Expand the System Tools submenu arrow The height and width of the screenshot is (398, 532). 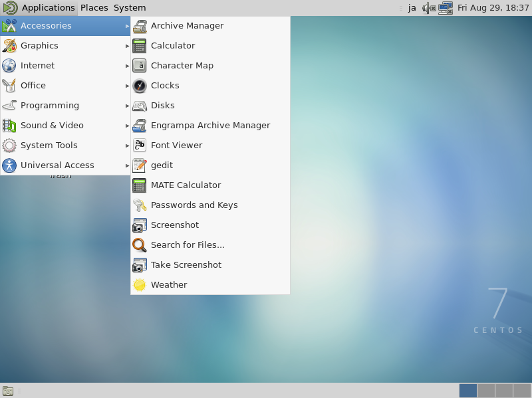click(x=127, y=146)
